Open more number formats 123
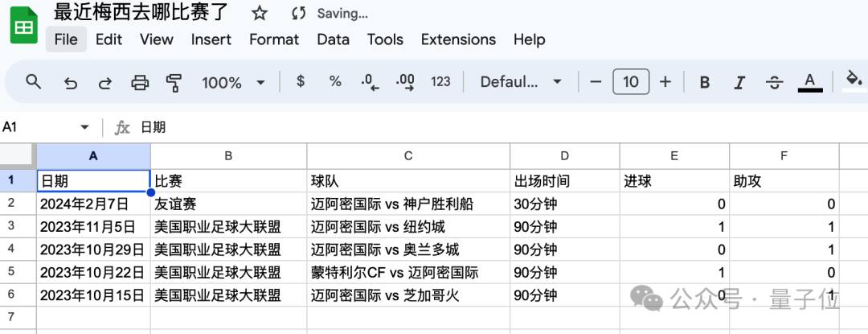Screen dimensions: 868x334 [440, 82]
